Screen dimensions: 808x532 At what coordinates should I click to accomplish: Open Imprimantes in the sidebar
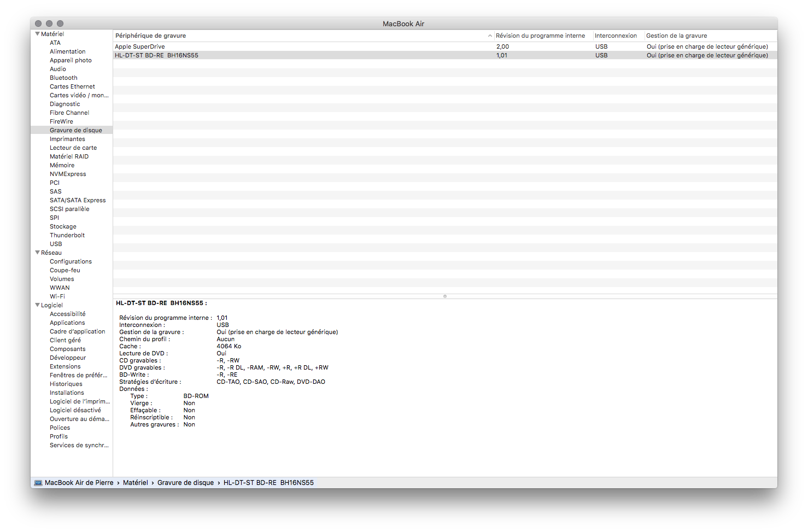point(67,139)
